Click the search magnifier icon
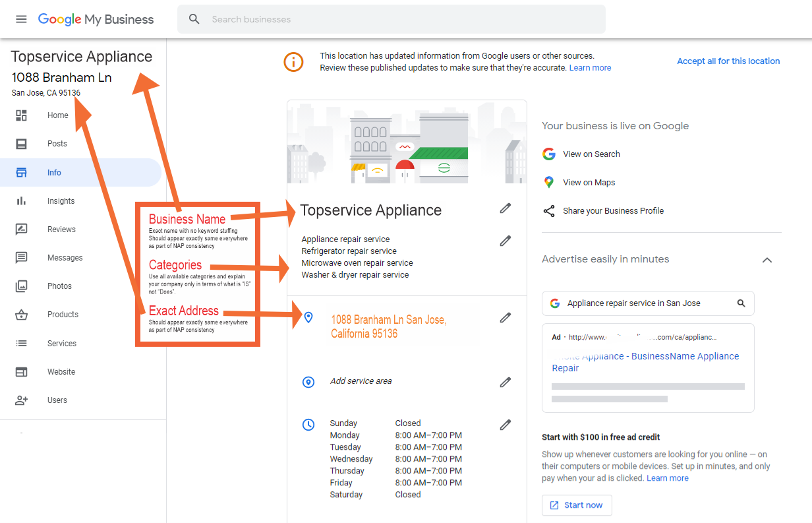The image size is (812, 523). 194,19
